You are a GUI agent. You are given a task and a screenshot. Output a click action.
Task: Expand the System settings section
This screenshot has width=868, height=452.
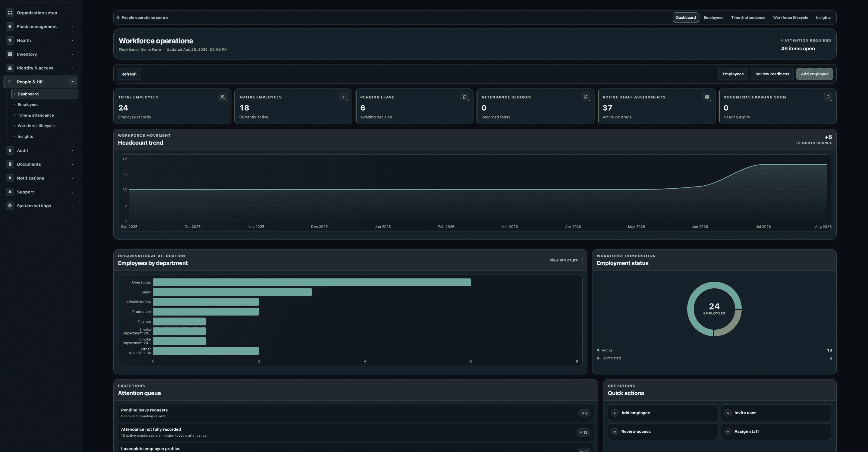pos(72,206)
